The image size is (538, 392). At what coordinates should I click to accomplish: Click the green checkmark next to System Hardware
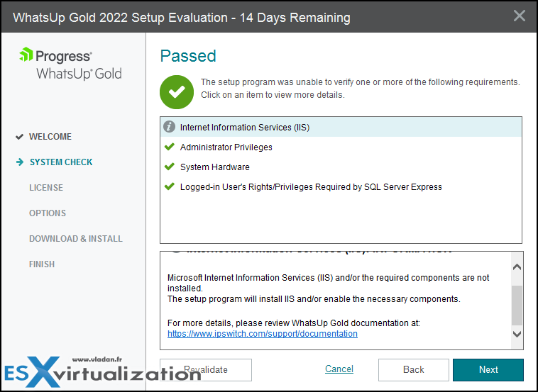[x=170, y=167]
